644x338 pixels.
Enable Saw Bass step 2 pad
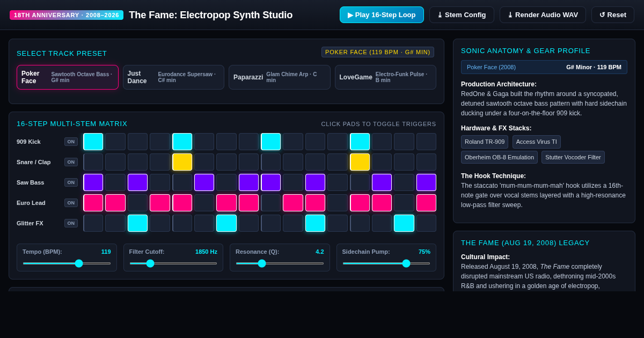tap(115, 182)
